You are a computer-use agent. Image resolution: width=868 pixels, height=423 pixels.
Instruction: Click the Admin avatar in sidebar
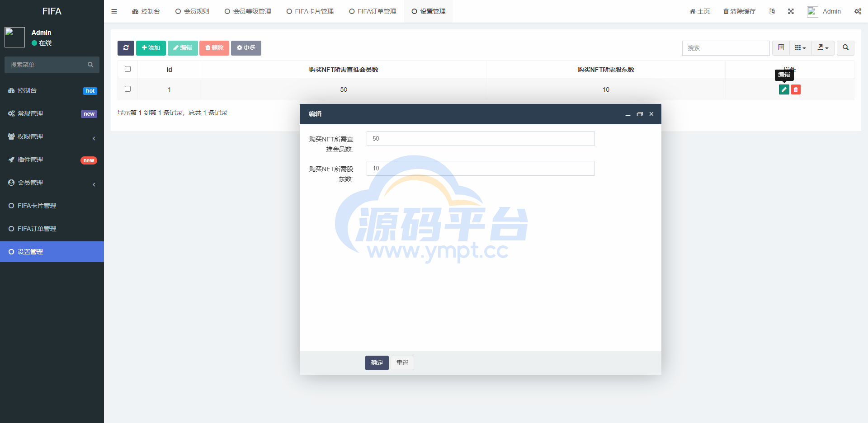click(14, 37)
